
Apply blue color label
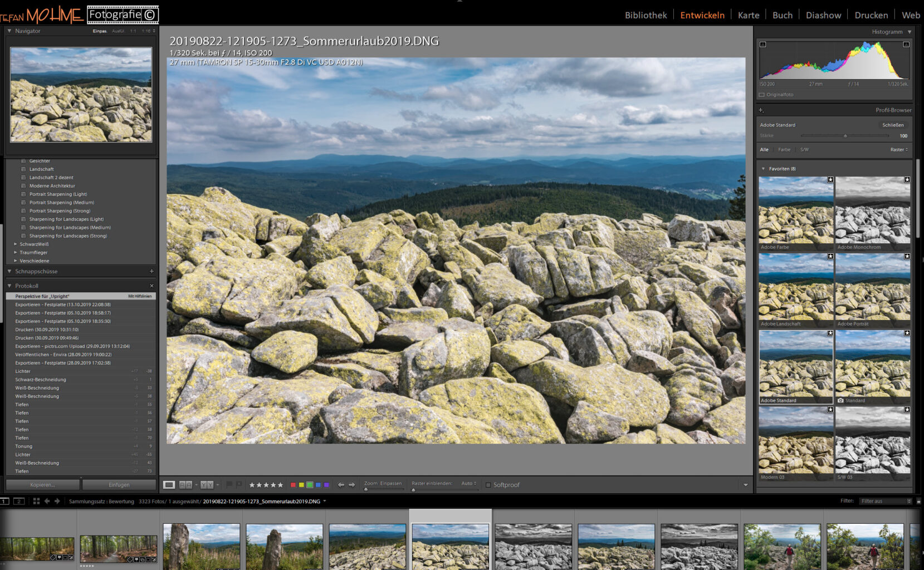point(318,485)
